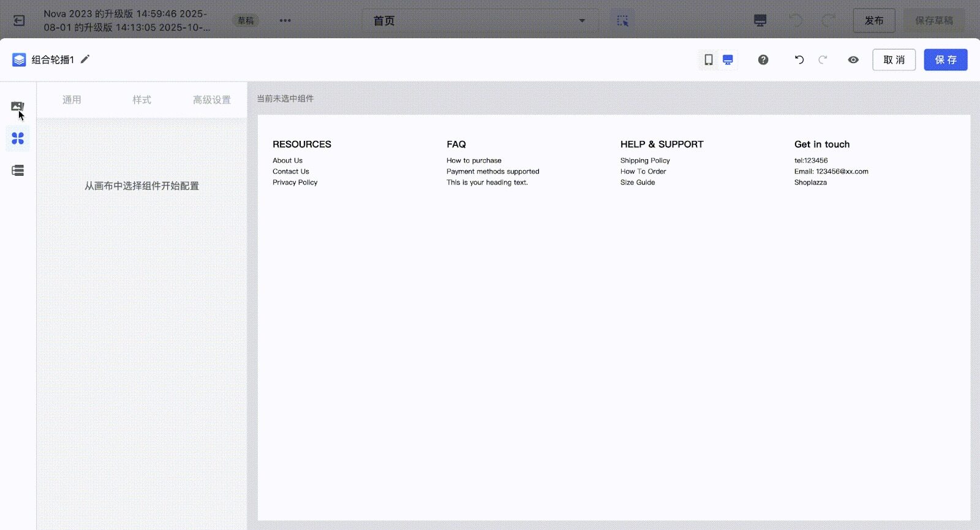
Task: Click the 取消 button
Action: pos(894,59)
